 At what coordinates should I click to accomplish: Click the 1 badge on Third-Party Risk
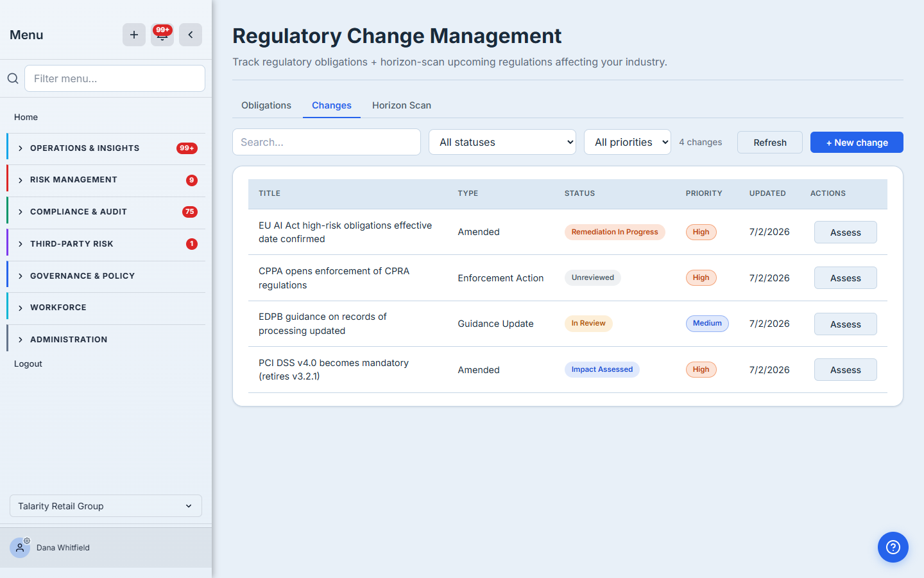click(192, 244)
